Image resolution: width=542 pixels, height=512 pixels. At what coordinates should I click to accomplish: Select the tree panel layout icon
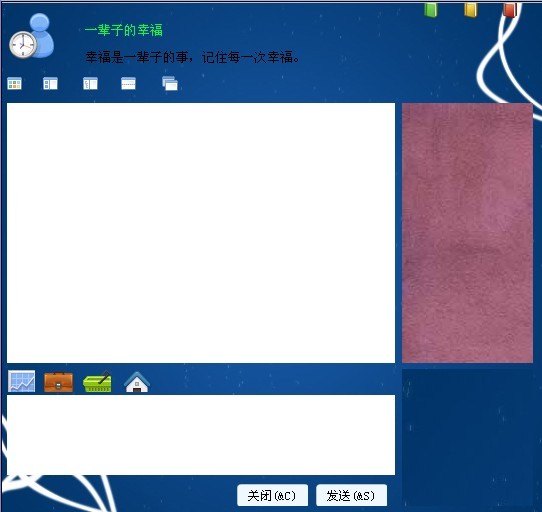point(90,84)
